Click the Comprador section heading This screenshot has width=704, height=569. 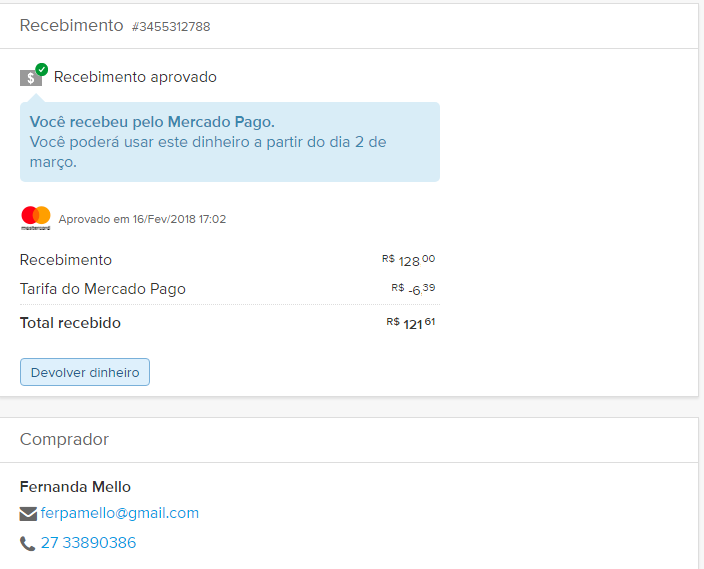coord(64,439)
